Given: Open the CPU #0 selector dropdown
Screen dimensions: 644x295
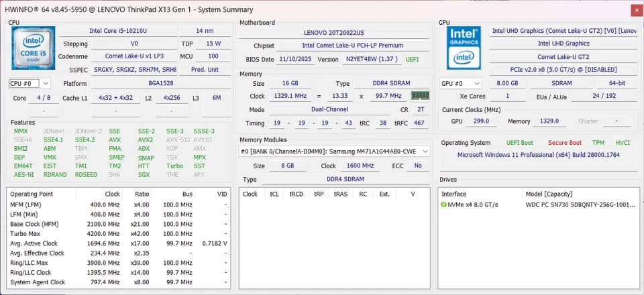Looking at the screenshot, I should point(29,83).
